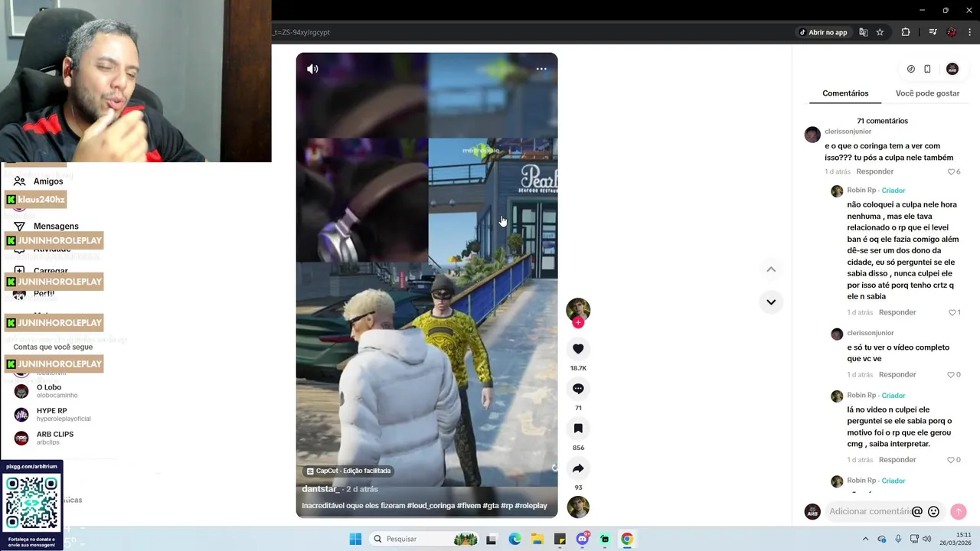Show hidden system tray icons chevron
Viewport: 980px width, 551px height.
point(866,539)
